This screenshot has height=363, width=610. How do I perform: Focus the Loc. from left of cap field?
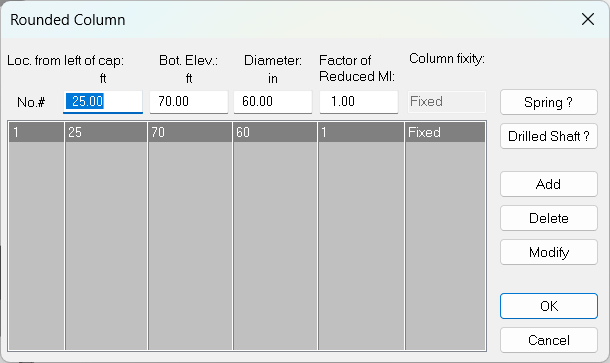(103, 102)
